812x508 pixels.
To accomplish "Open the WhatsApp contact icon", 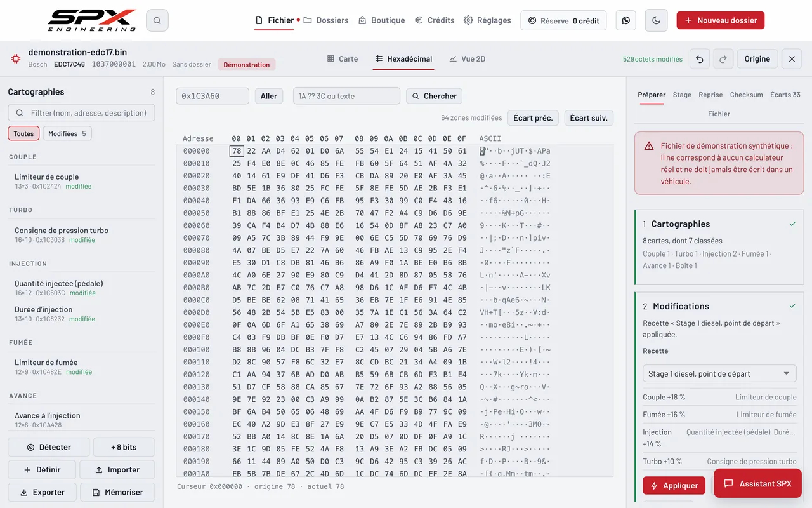I will [x=626, y=20].
